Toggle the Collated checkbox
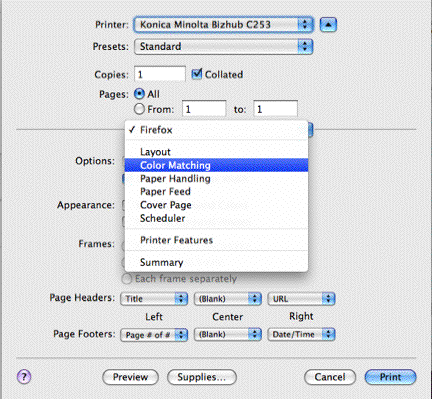 coord(197,74)
